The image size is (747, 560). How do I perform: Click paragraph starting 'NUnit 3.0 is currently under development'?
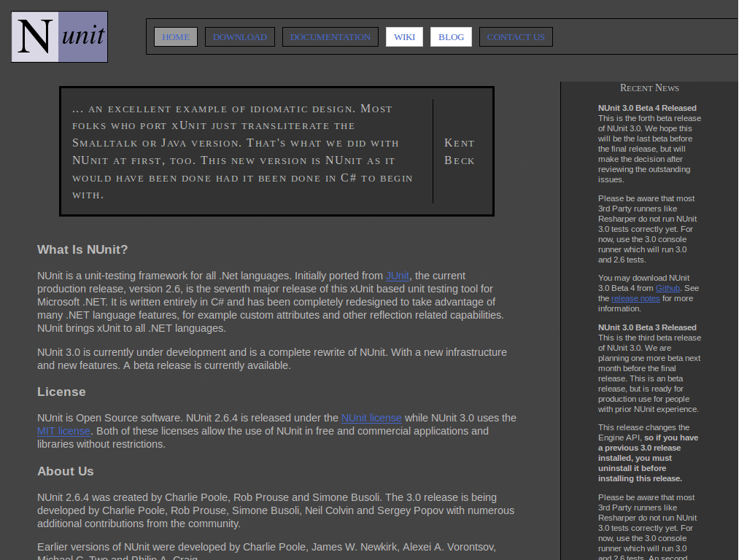272,359
